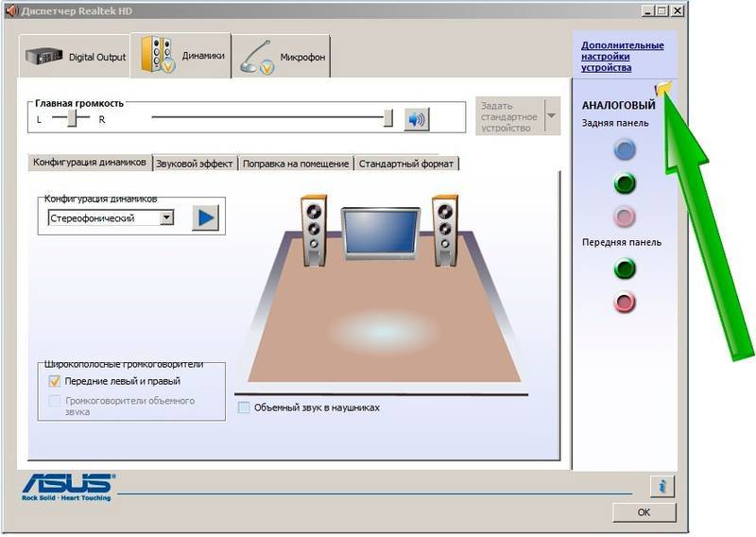This screenshot has width=756, height=537.
Task: Open the Звуковой эффект tab
Action: [x=194, y=164]
